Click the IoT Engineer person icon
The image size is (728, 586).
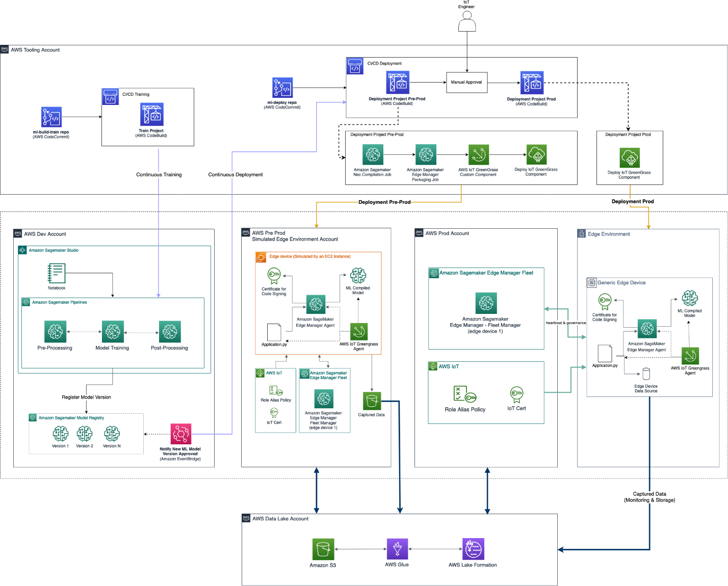(466, 21)
